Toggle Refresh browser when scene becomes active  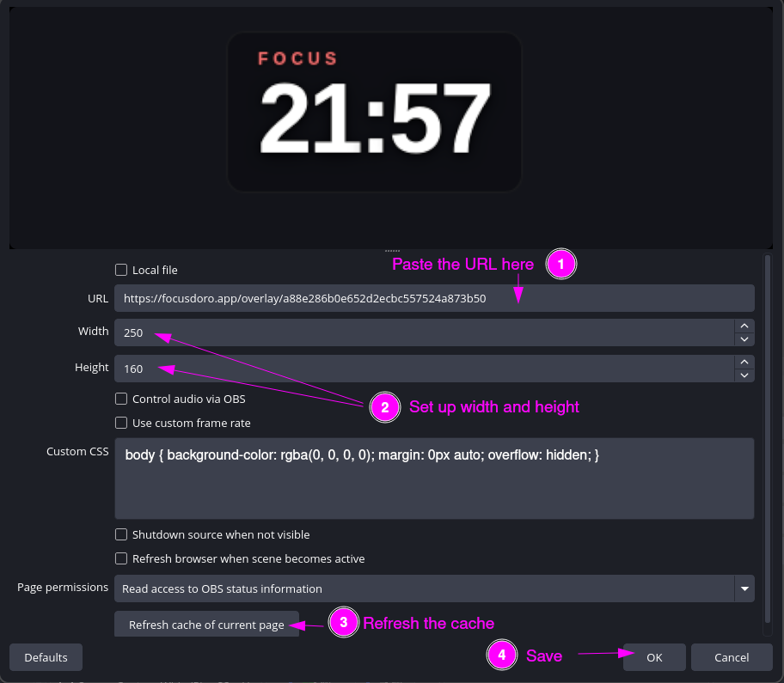121,558
